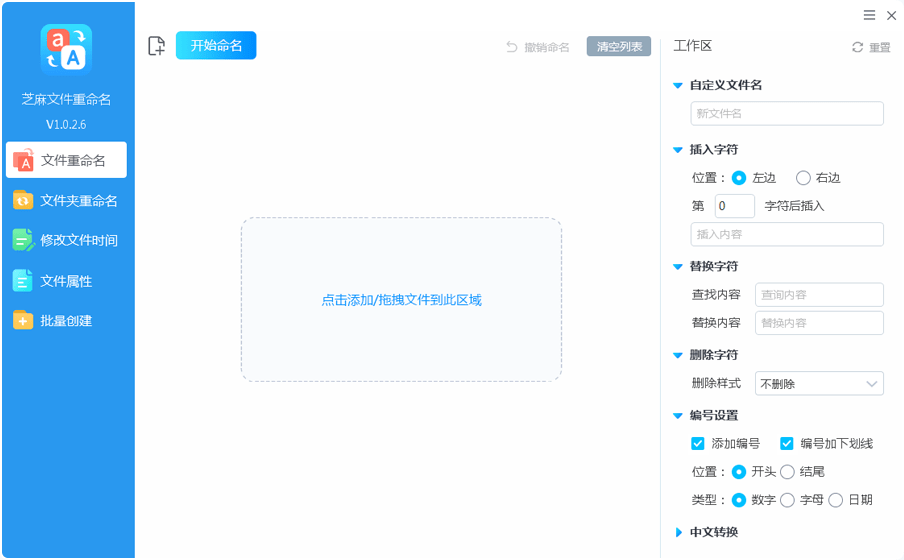The width and height of the screenshot is (904, 560).
Task: Choose 日期 numbering type
Action: click(x=836, y=500)
